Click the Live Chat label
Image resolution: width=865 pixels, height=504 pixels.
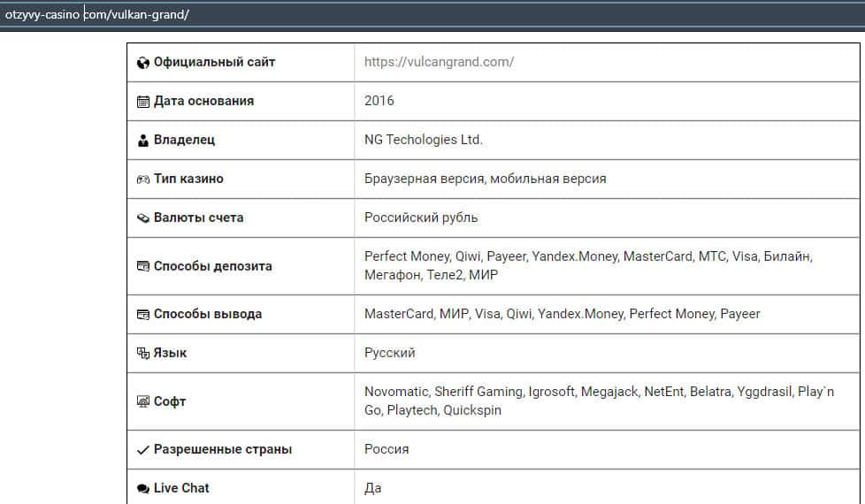181,488
